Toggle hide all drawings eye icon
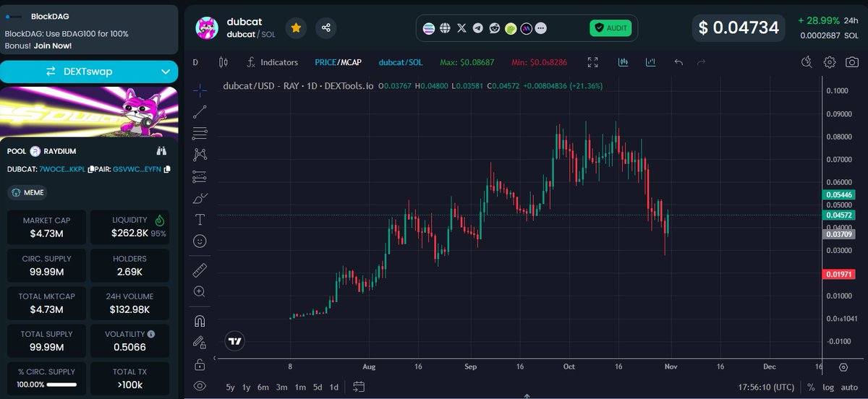 coord(200,386)
